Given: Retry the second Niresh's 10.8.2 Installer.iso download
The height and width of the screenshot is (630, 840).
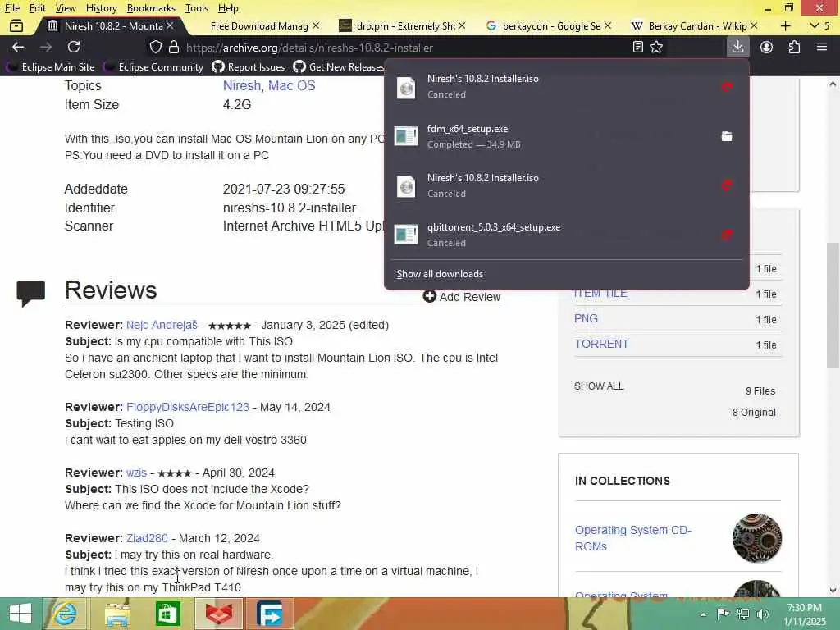Looking at the screenshot, I should click(x=727, y=186).
